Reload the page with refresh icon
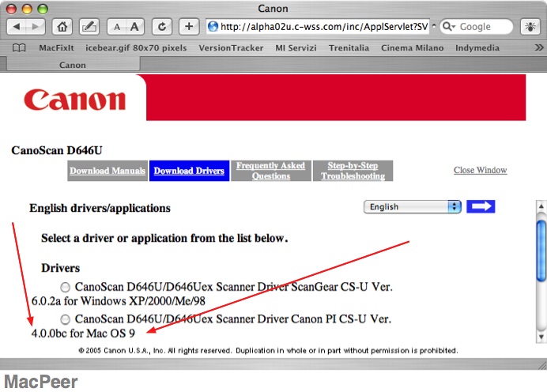This screenshot has width=547, height=392. tap(162, 27)
